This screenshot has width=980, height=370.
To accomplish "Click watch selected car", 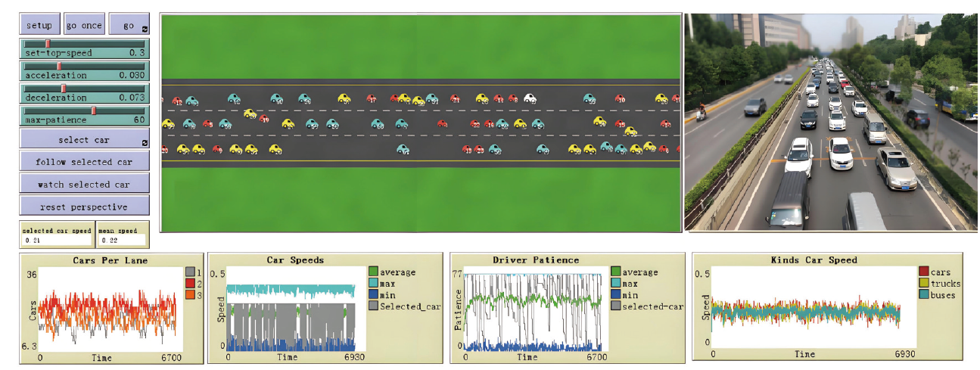I will 84,184.
